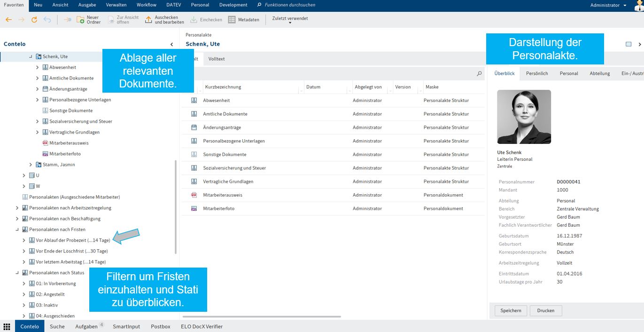Open the Workflow menu

coord(147,5)
